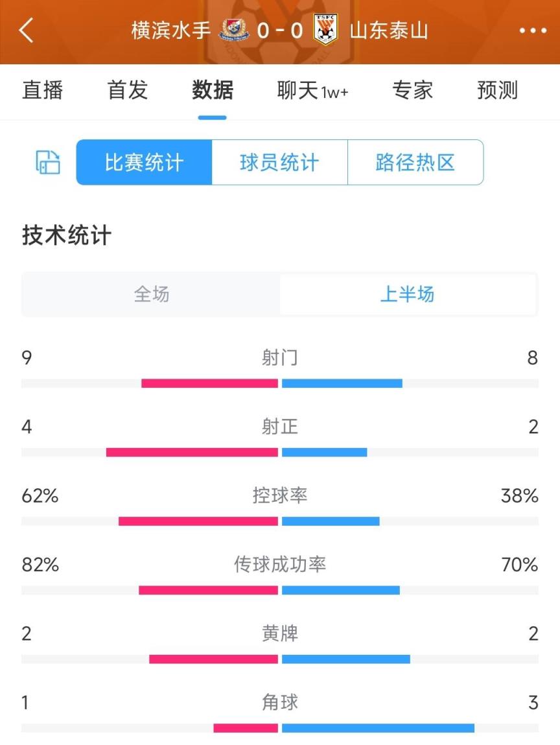Open the 预测 prediction tab
The width and height of the screenshot is (560, 745).
point(497,90)
